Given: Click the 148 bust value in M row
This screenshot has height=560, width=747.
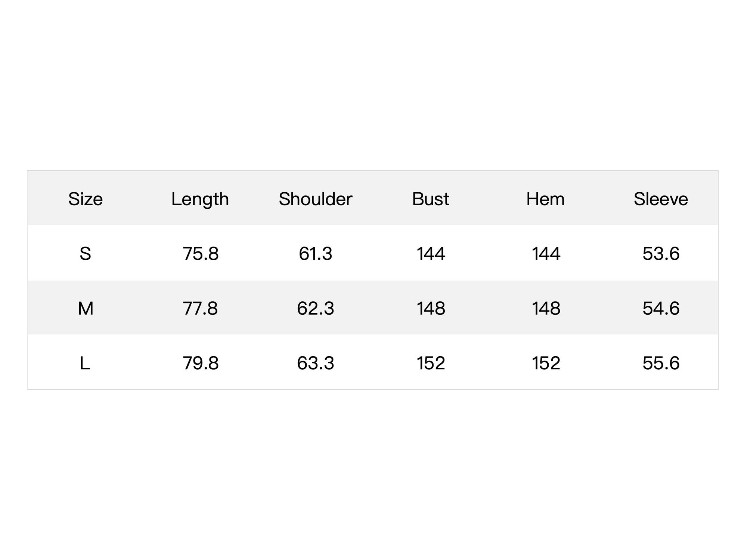Looking at the screenshot, I should tap(431, 308).
